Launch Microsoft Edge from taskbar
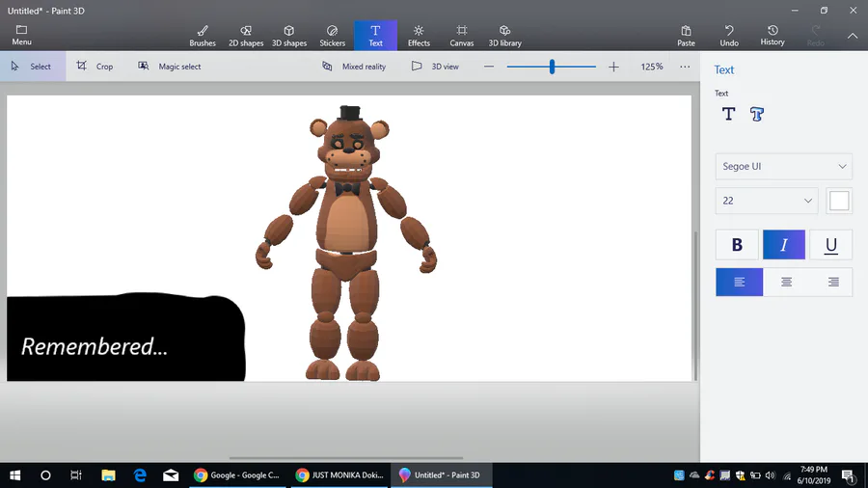The height and width of the screenshot is (488, 868). click(140, 475)
